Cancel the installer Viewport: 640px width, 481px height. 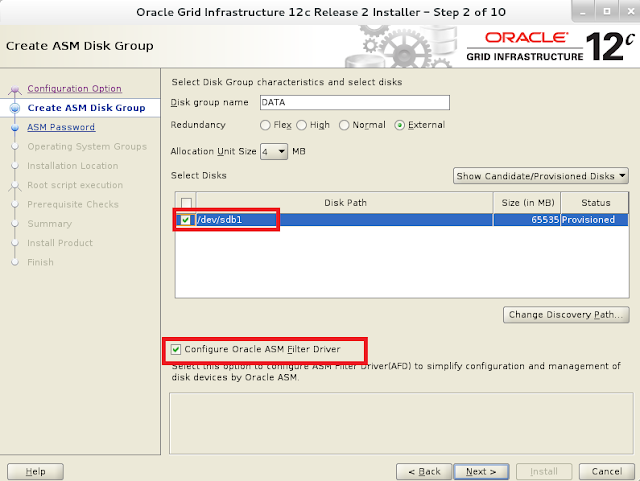[607, 472]
